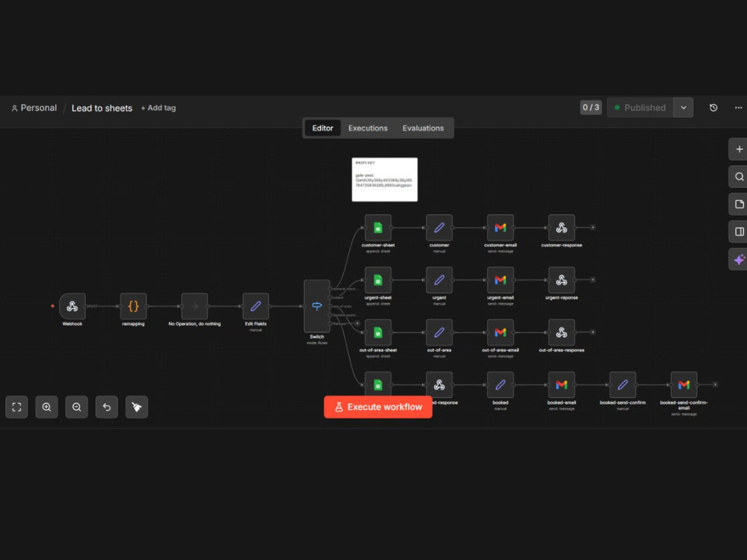Add a node with the plus button
The width and height of the screenshot is (747, 560).
pos(739,149)
